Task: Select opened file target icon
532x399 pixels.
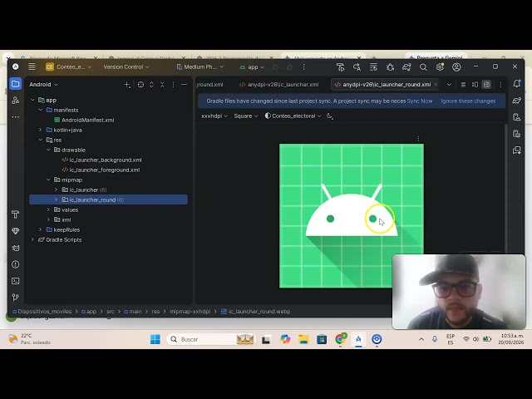Action: (x=140, y=85)
